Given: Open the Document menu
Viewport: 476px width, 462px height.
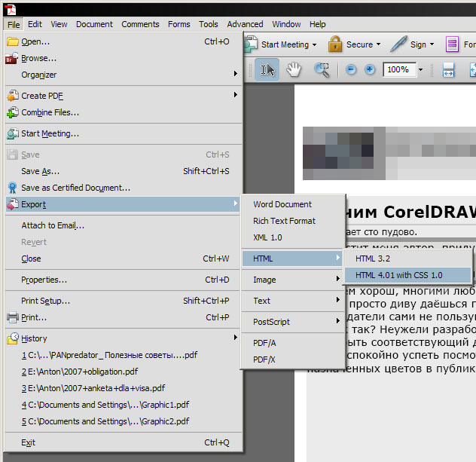Looking at the screenshot, I should point(94,24).
